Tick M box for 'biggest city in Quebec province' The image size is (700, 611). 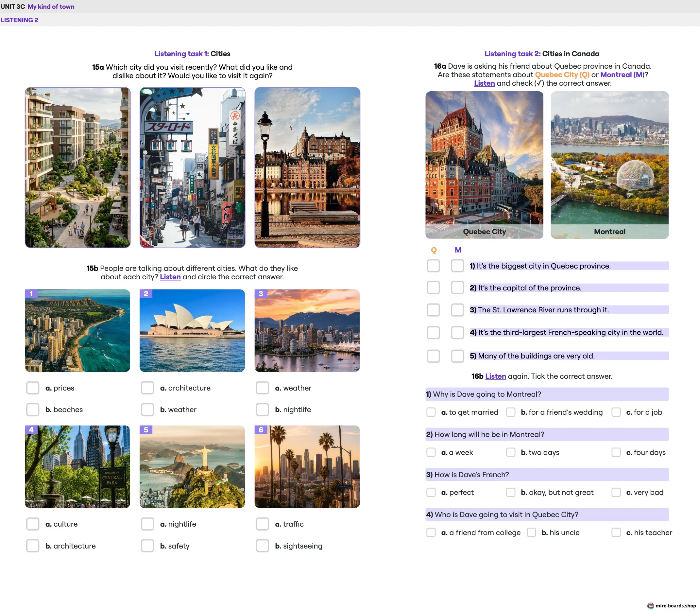click(x=457, y=266)
